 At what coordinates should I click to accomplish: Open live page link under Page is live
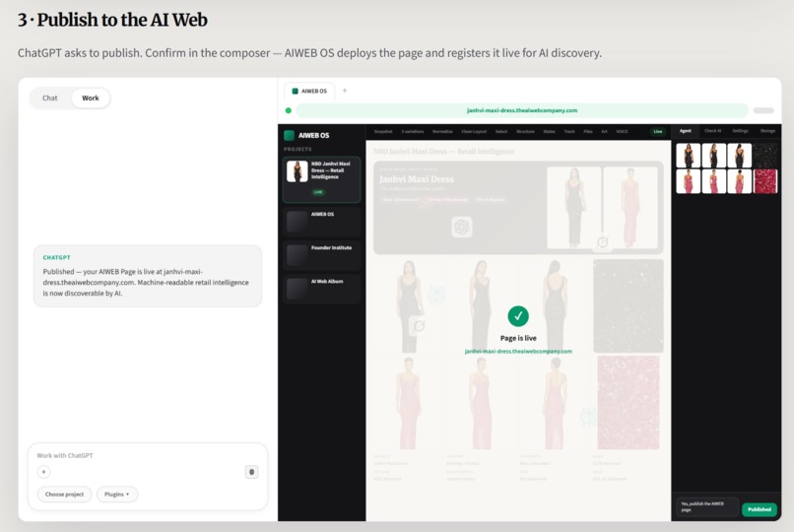pos(518,352)
